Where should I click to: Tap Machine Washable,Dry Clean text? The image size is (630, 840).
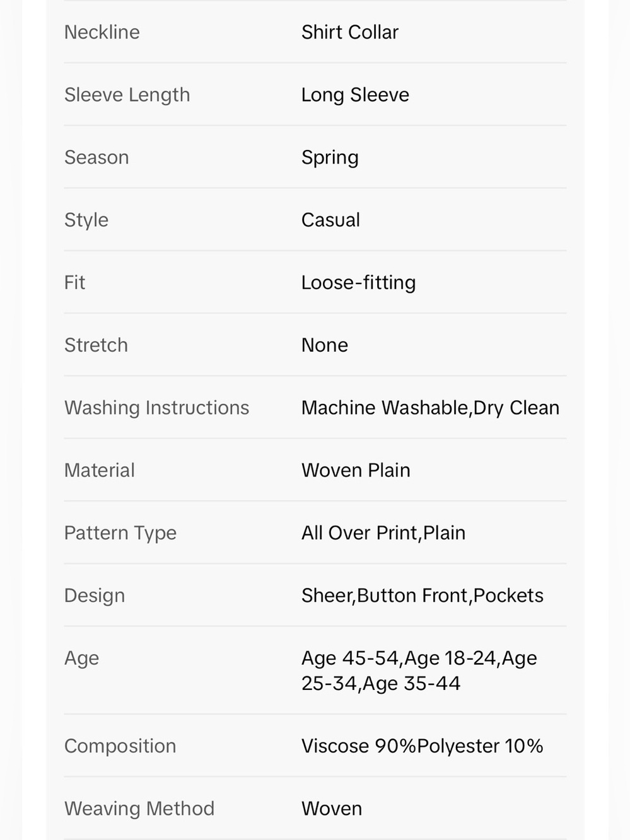[431, 408]
